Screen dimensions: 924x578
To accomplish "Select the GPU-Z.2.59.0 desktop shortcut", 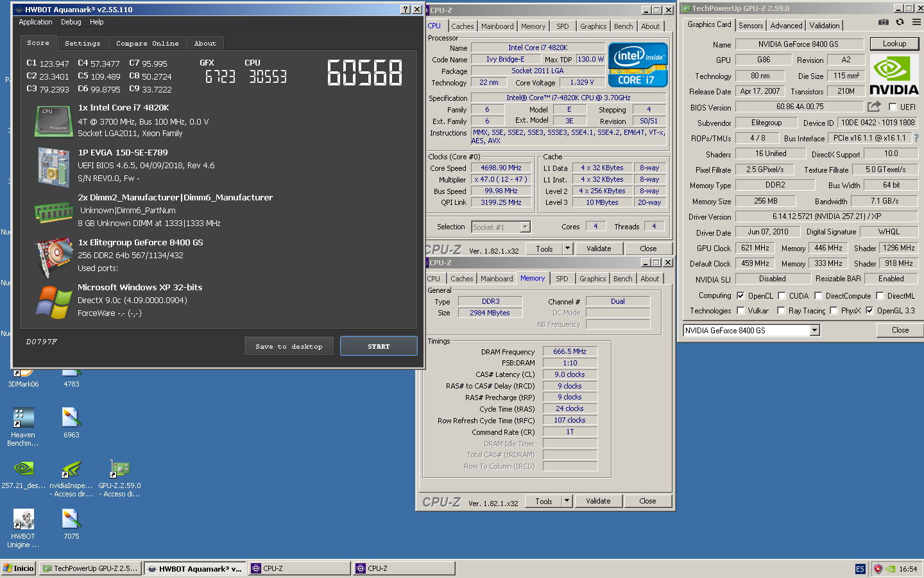I will [119, 478].
